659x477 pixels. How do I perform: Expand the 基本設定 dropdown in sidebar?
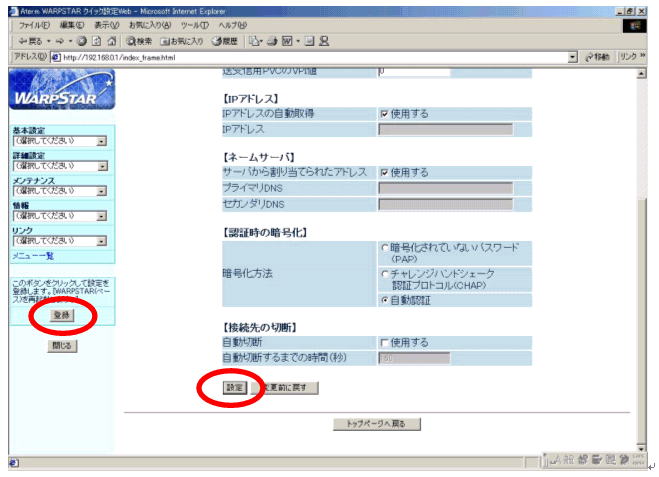[x=102, y=141]
